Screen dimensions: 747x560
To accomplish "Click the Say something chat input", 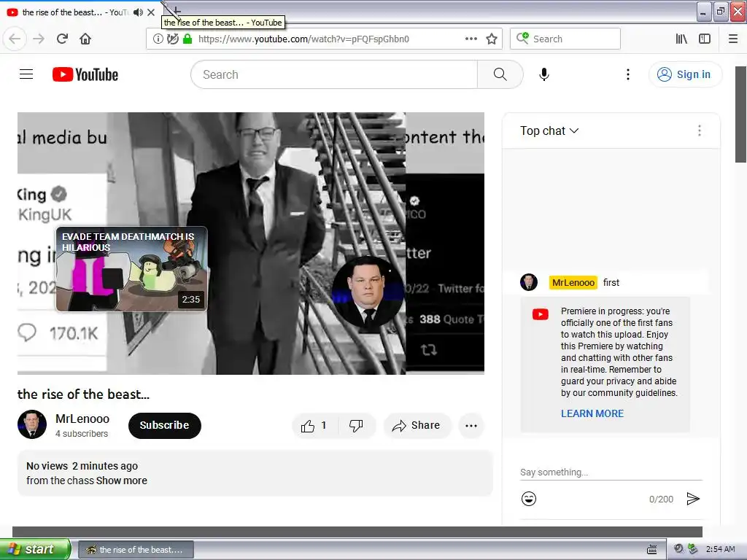I will [x=611, y=472].
